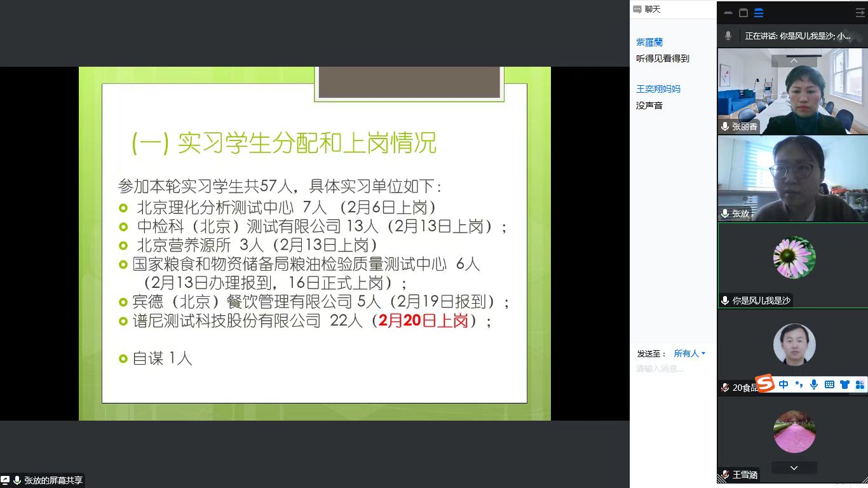Click chat message 听得见看得到
The height and width of the screenshot is (488, 868).
pyautogui.click(x=663, y=58)
